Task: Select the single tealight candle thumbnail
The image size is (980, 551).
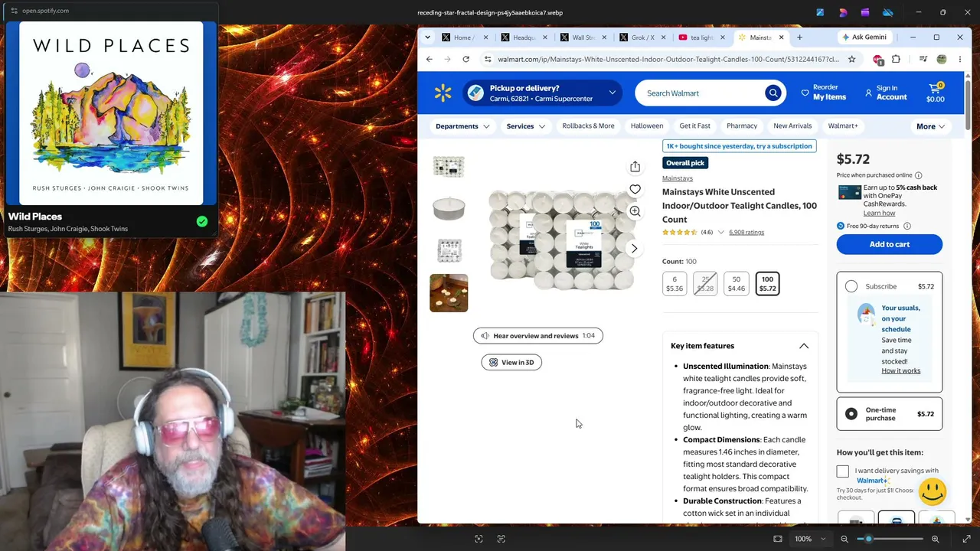Action: point(449,208)
